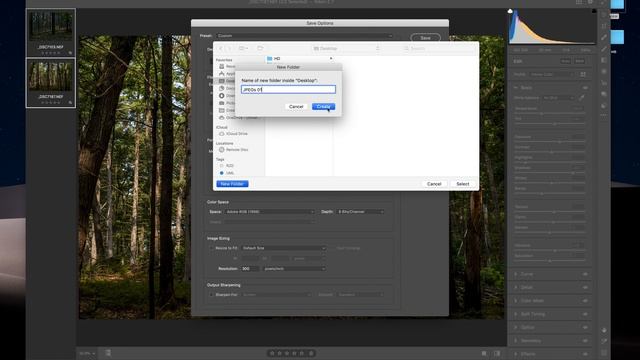This screenshot has width=640, height=360.
Task: Click the Saturation slider
Action: [549, 260]
